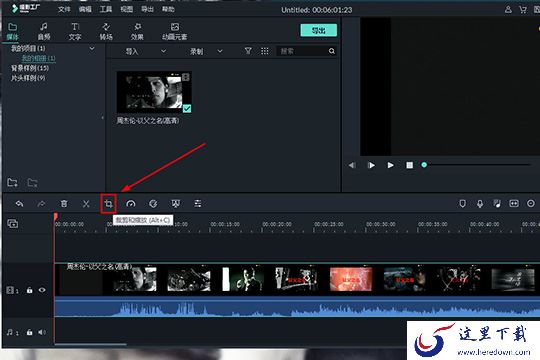Viewport: 540px width, 360px height.
Task: Click the preview progress slider handle
Action: pyautogui.click(x=424, y=165)
